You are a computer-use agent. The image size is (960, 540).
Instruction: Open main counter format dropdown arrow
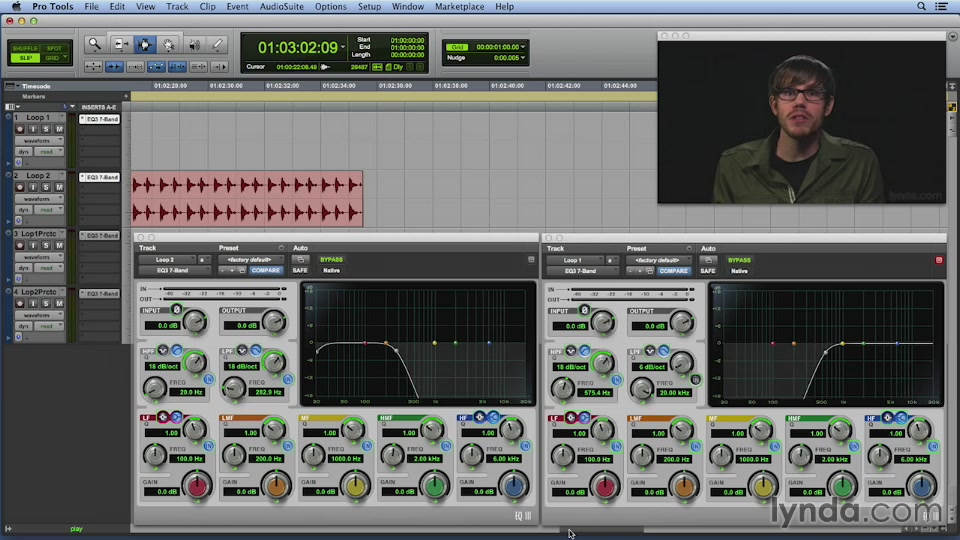[343, 48]
